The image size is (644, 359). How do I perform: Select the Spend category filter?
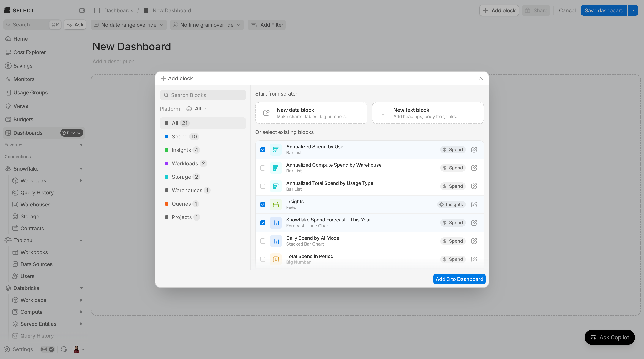pyautogui.click(x=203, y=136)
